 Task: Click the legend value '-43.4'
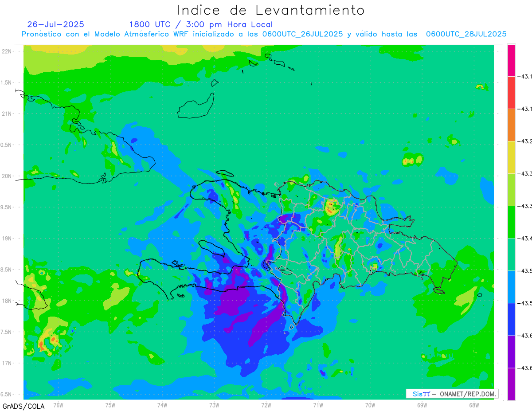[x=526, y=239]
